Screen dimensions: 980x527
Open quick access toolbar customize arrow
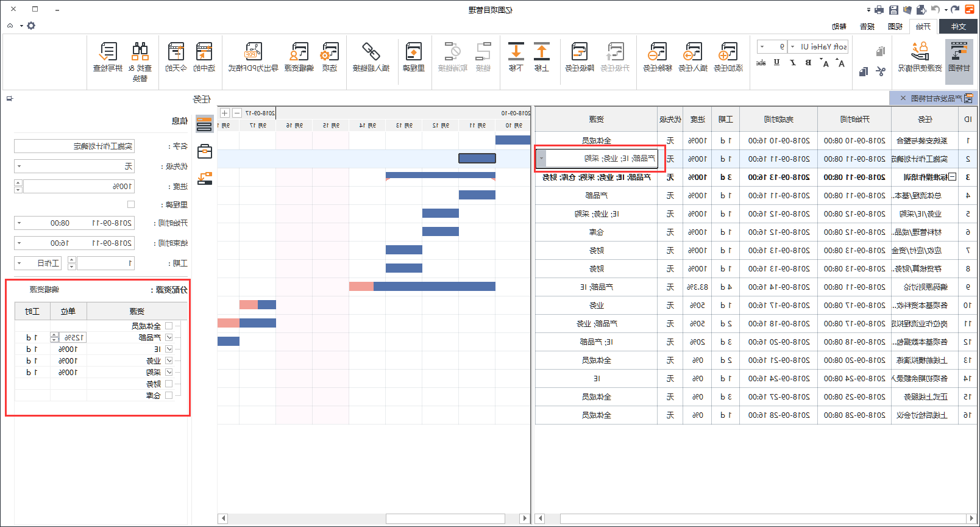coord(868,10)
